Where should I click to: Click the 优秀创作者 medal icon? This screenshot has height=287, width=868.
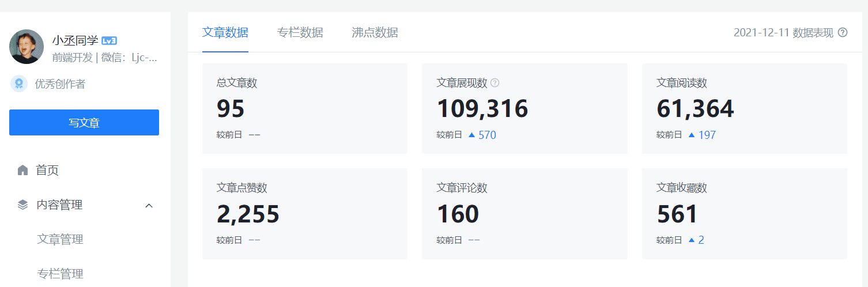pos(19,84)
